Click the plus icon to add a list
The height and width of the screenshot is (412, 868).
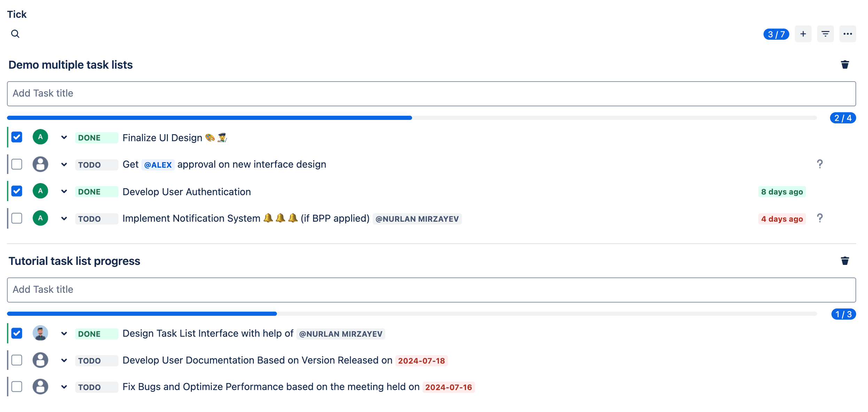click(803, 34)
